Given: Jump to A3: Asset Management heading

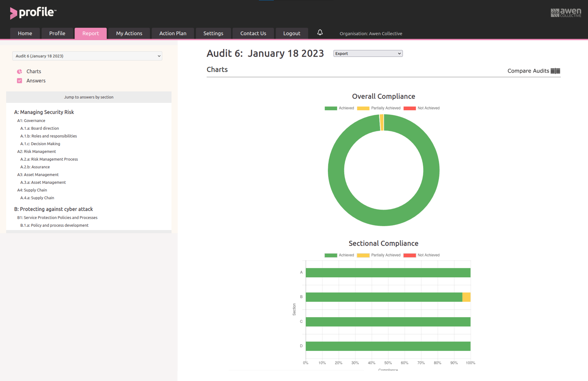Looking at the screenshot, I should point(38,175).
